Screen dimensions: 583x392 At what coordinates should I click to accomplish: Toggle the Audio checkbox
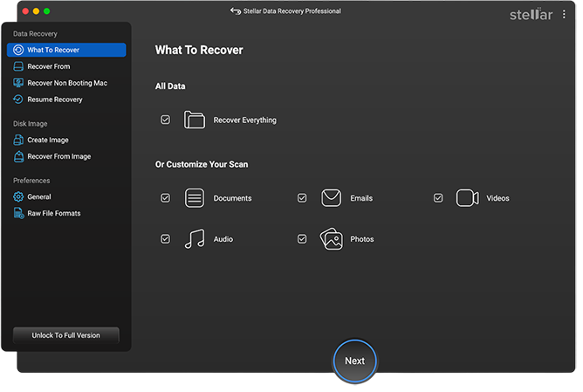pyautogui.click(x=166, y=238)
